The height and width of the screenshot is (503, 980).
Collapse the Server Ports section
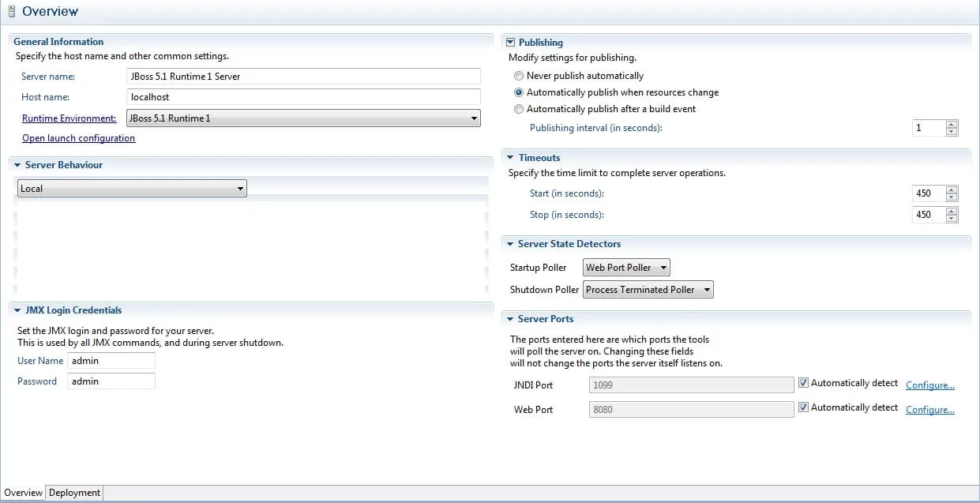point(510,319)
